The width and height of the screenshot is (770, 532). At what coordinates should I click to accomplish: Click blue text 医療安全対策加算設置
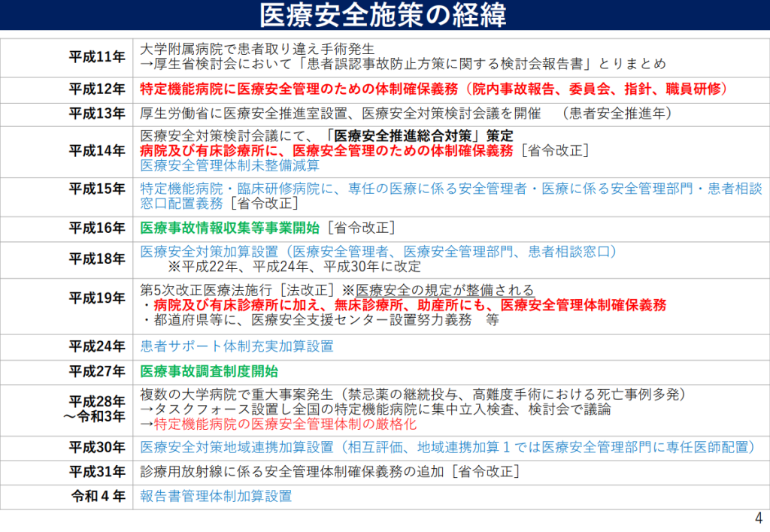coord(209,252)
